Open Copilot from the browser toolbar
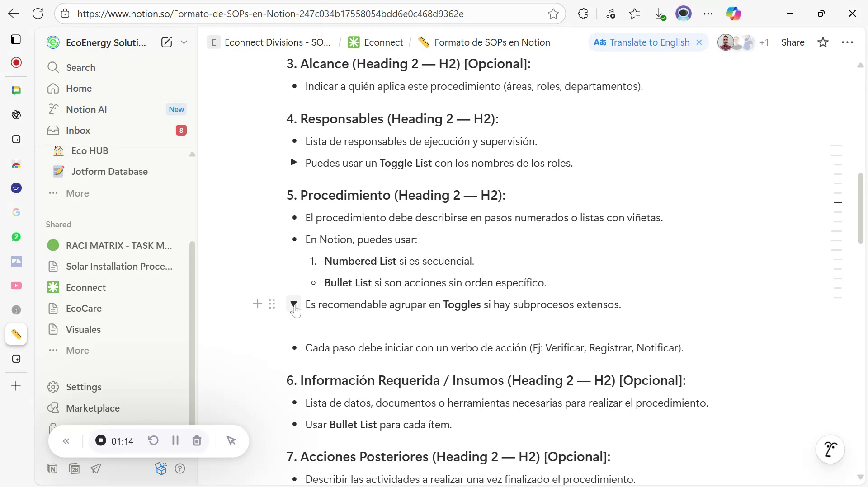This screenshot has width=868, height=487. click(x=734, y=13)
